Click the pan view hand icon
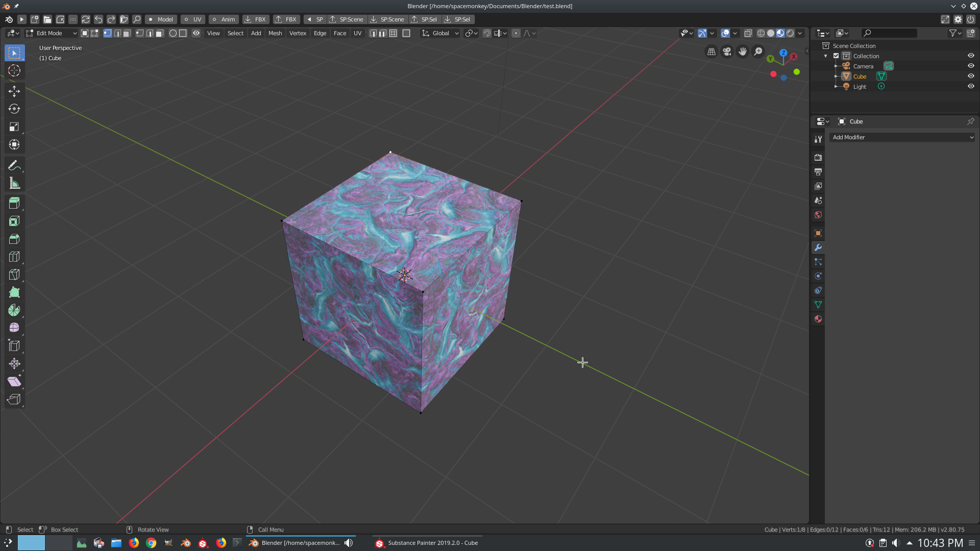Image resolution: width=980 pixels, height=551 pixels. click(x=743, y=52)
